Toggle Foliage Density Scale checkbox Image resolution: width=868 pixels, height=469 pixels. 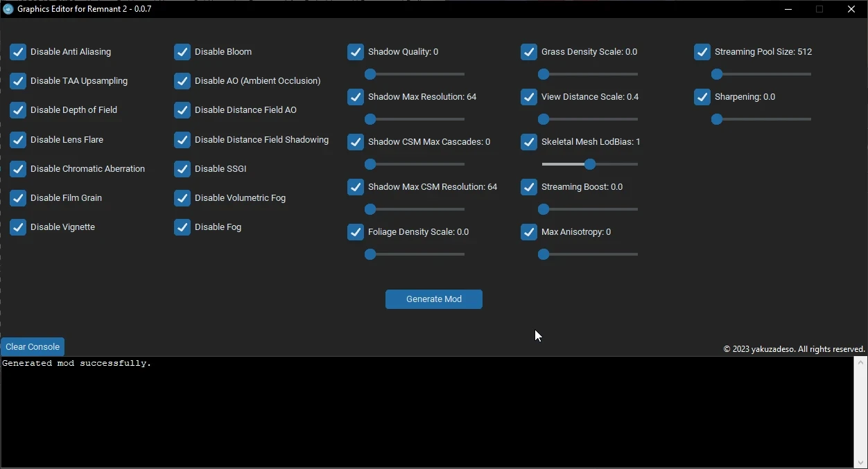[x=356, y=232]
